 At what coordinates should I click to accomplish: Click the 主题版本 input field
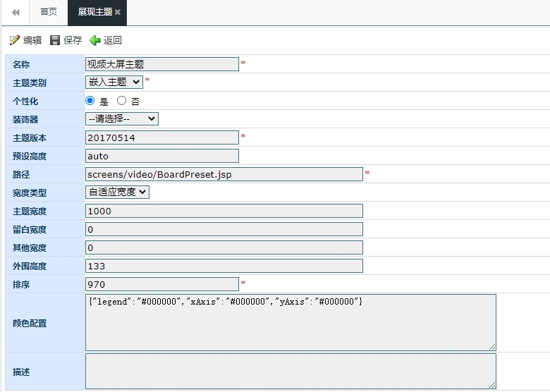pos(162,137)
